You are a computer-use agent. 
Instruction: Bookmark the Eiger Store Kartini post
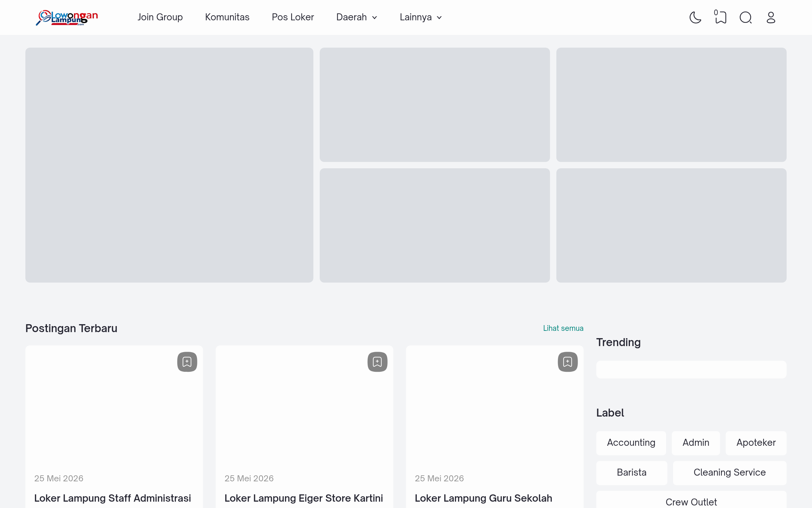coord(377,362)
